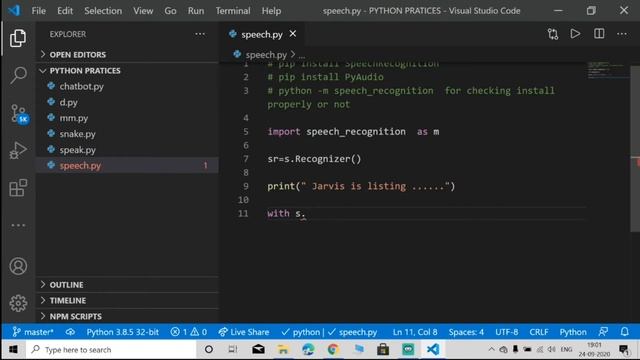Start Live Share session
The image size is (640, 360).
pos(244,332)
